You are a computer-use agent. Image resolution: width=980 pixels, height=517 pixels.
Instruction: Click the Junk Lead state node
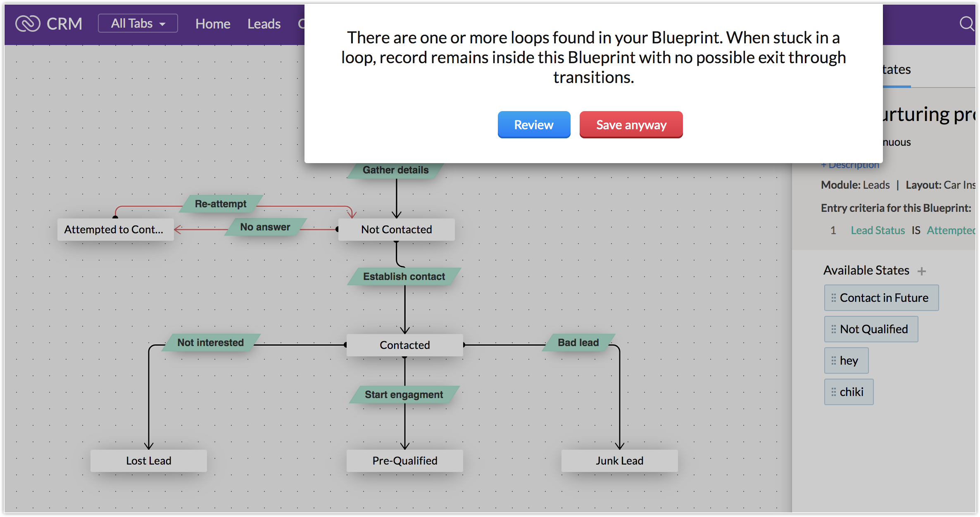(x=619, y=460)
